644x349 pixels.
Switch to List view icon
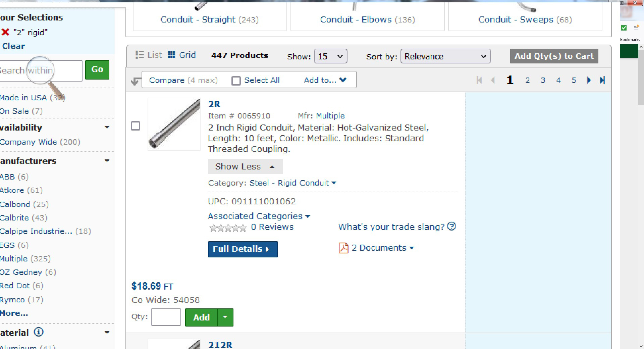click(140, 55)
